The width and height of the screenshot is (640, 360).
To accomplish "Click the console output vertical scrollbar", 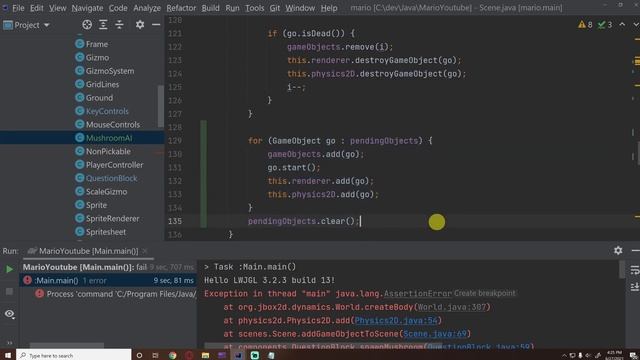I will [x=622, y=270].
